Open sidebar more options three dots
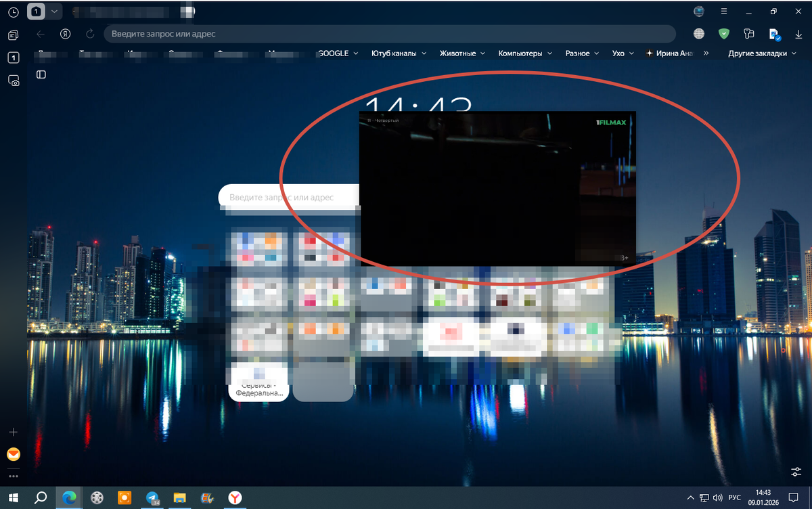812x509 pixels. pyautogui.click(x=14, y=476)
